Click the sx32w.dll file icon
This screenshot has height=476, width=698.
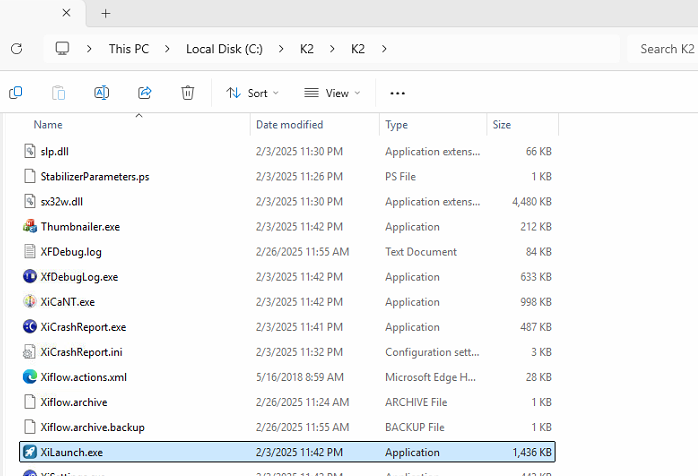[29, 201]
